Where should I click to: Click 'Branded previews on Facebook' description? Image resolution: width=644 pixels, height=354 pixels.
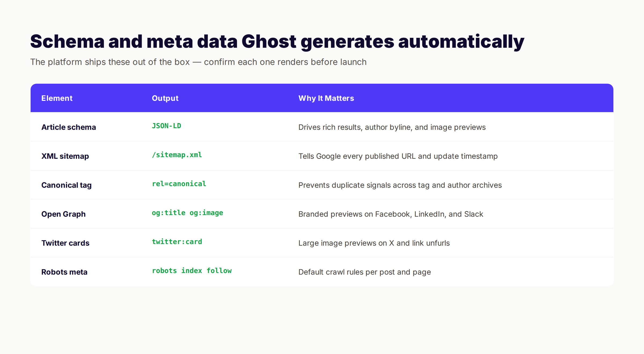pyautogui.click(x=391, y=214)
